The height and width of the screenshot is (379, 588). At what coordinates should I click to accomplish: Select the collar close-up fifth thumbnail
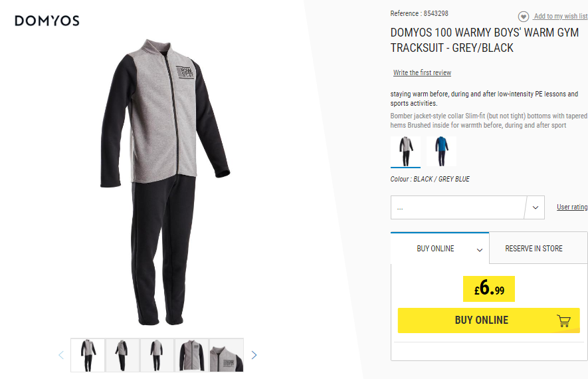click(x=227, y=355)
